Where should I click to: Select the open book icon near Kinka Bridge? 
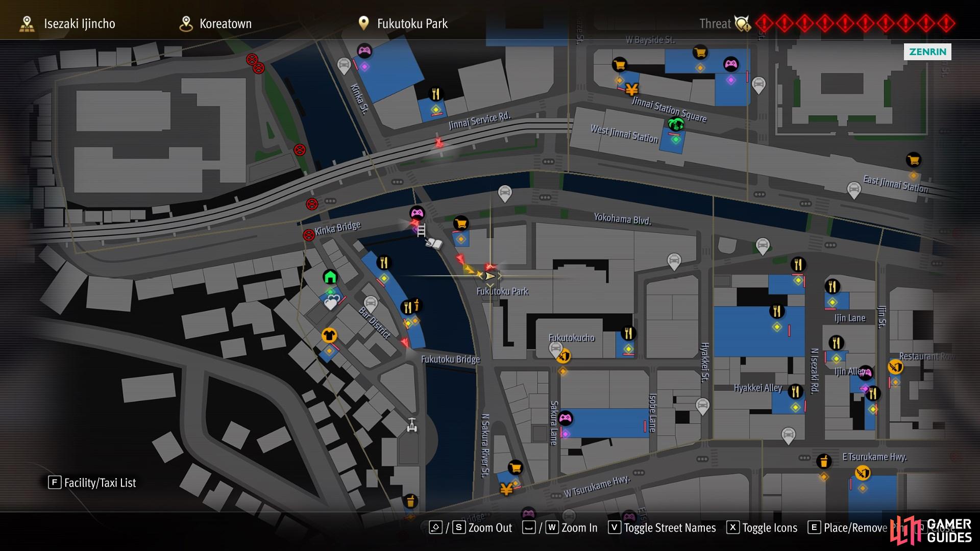click(x=434, y=244)
